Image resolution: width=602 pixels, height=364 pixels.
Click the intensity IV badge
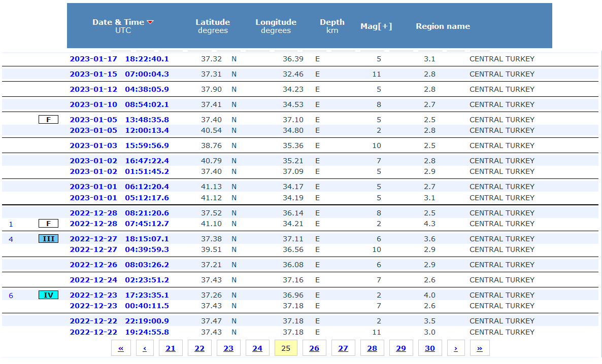click(x=48, y=296)
